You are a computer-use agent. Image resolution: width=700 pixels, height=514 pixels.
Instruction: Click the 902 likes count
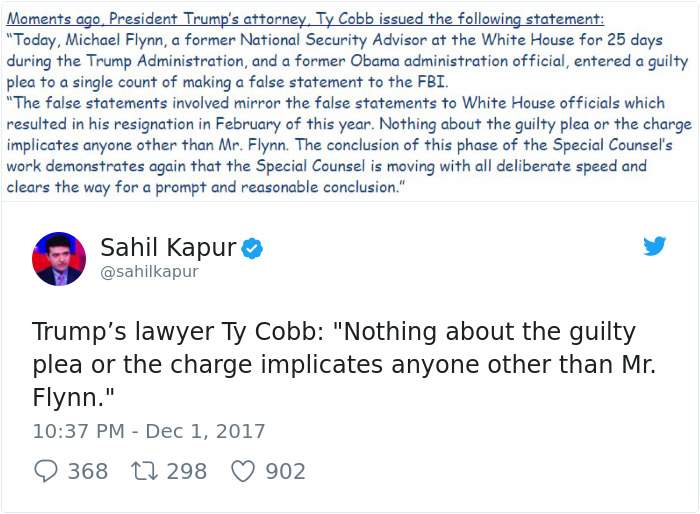(286, 472)
